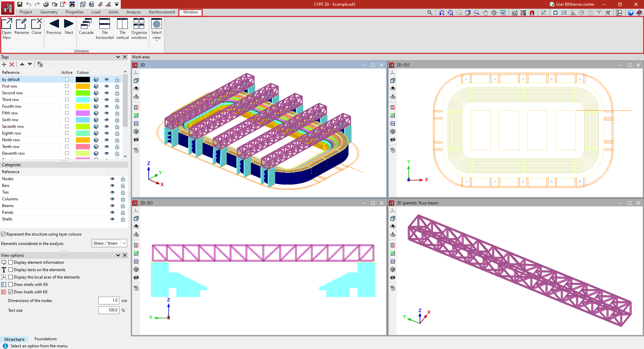The width and height of the screenshot is (644, 349).
Task: Click the CYPE 3D application logo
Action: tap(7, 7)
